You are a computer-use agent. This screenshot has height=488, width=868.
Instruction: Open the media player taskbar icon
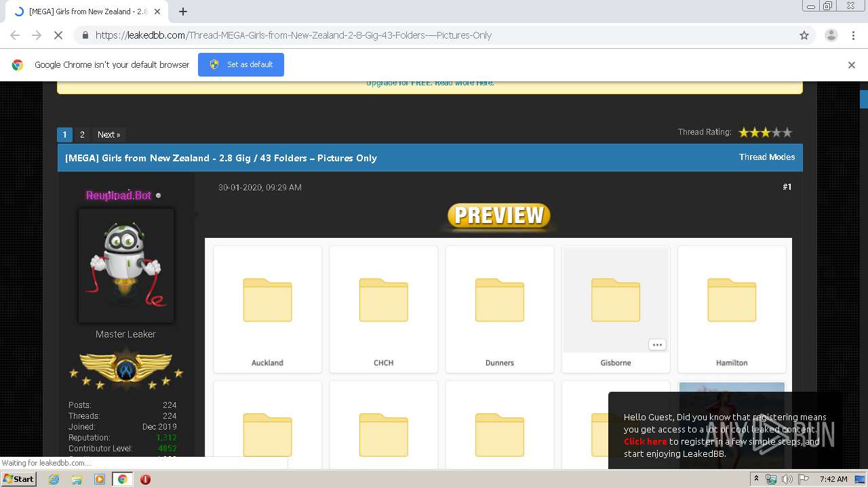[x=100, y=479]
